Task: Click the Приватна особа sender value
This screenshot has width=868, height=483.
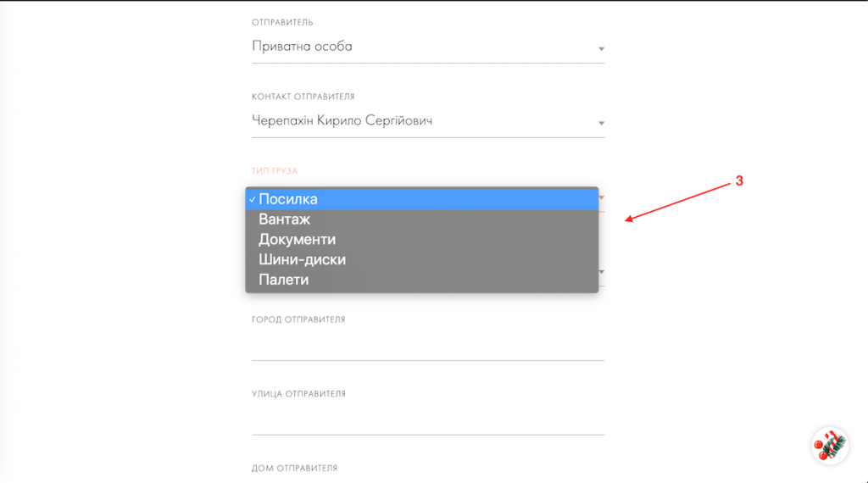Action: coord(302,47)
